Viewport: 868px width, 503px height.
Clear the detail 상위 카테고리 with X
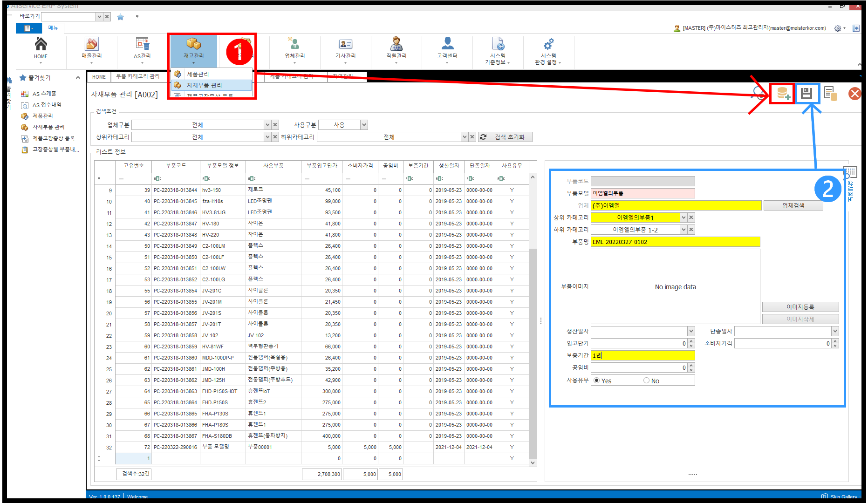(x=691, y=218)
